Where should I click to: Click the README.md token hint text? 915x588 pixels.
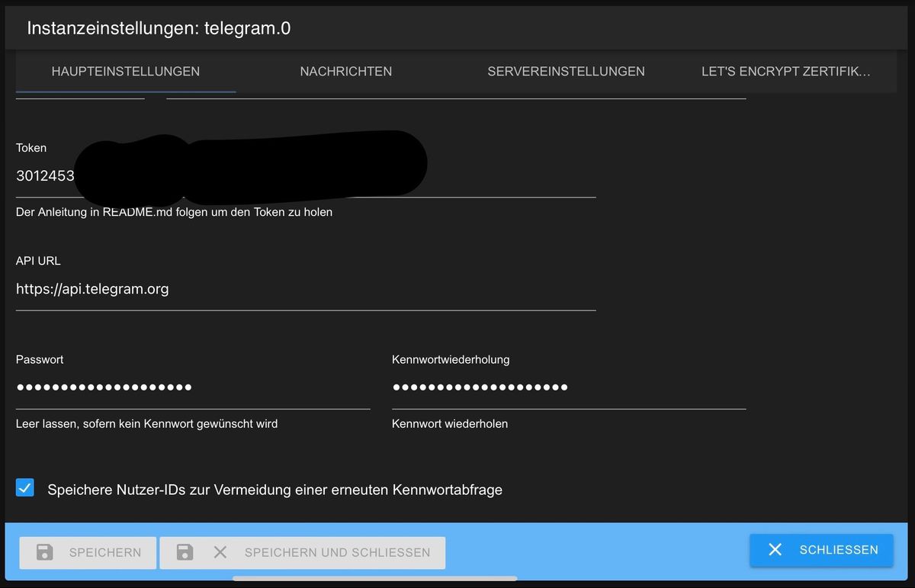click(x=174, y=212)
